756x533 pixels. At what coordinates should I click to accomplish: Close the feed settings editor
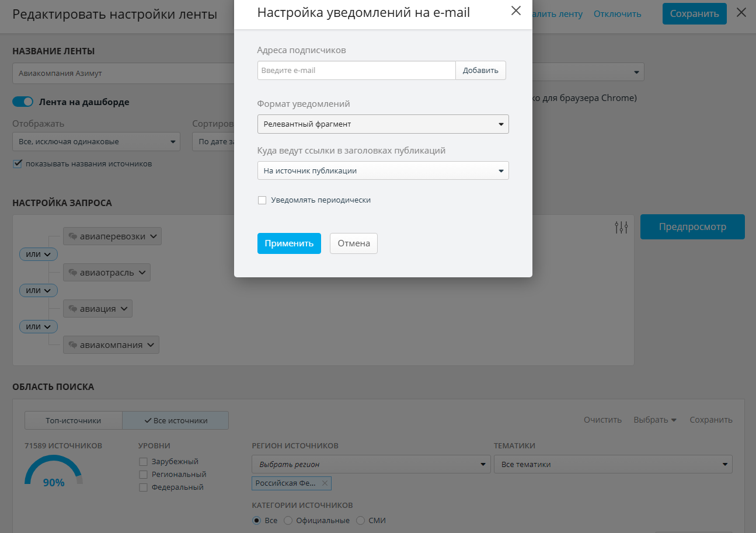(x=741, y=12)
